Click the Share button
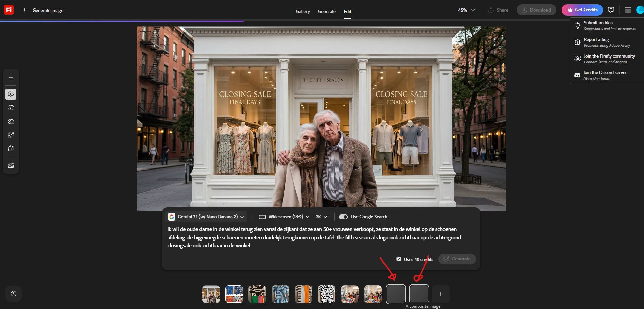This screenshot has height=309, width=644. pos(498,10)
